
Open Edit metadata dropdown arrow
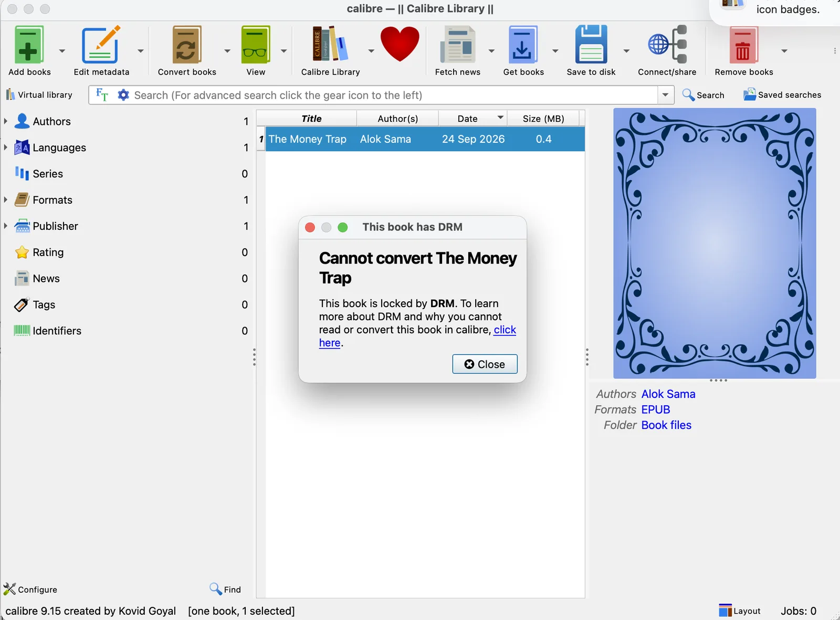click(x=141, y=51)
